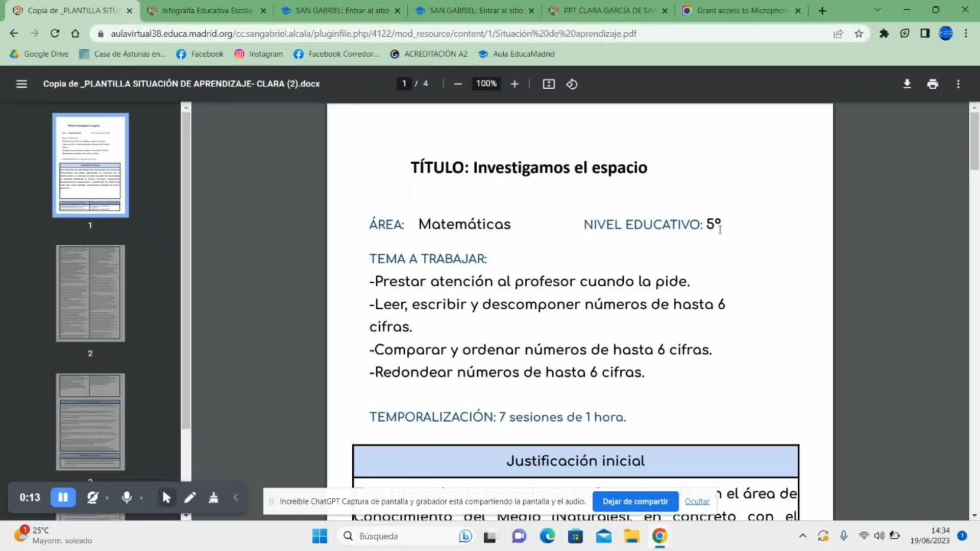The image size is (980, 551).
Task: Toggle the PDF sidebar menu
Action: click(21, 84)
